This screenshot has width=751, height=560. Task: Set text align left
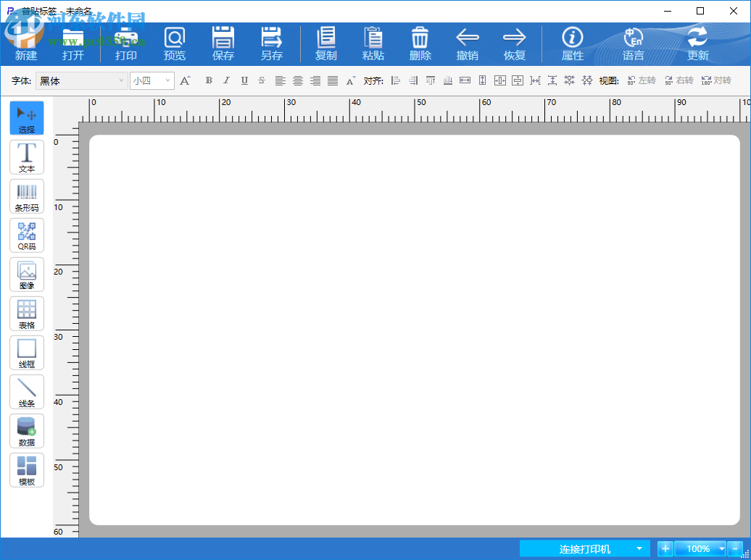[x=281, y=80]
